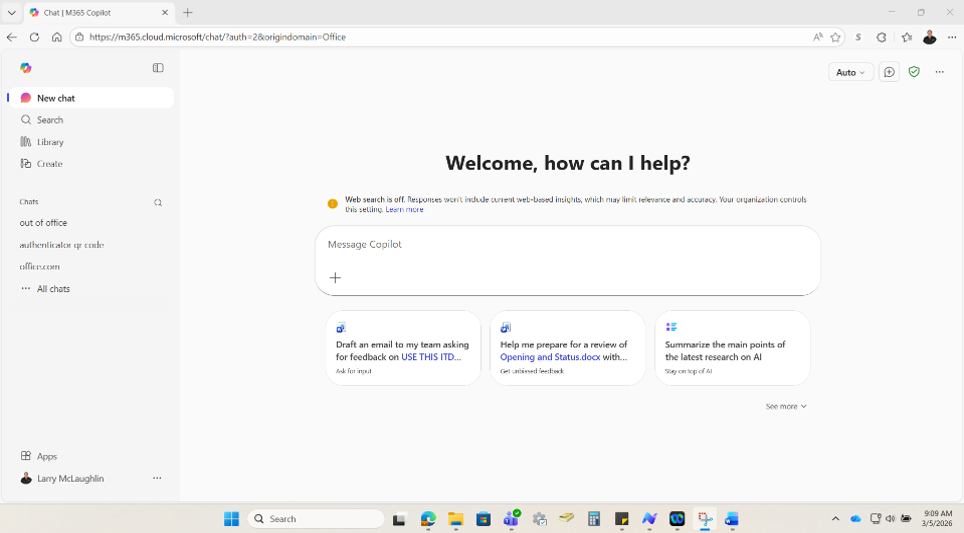Click the browser profile picture
Screen dimensions: 964x533
930,37
